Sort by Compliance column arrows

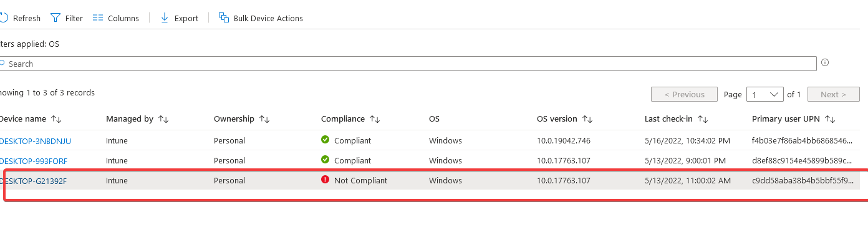pyautogui.click(x=375, y=118)
